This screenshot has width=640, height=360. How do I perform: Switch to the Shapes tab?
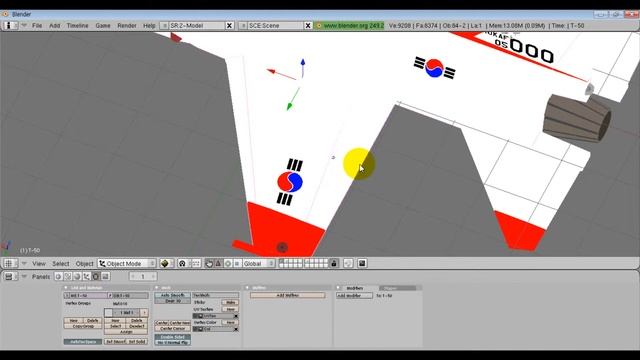(397, 288)
